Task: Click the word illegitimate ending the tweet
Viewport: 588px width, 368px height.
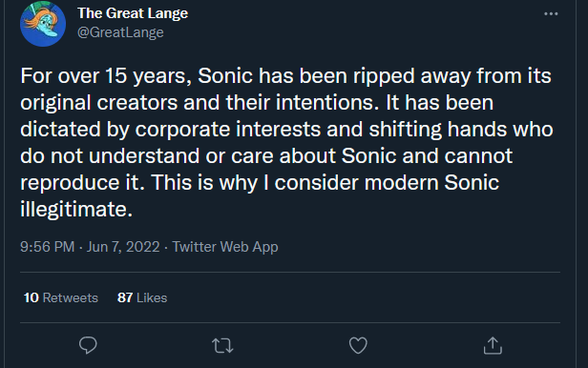Action: click(x=76, y=209)
